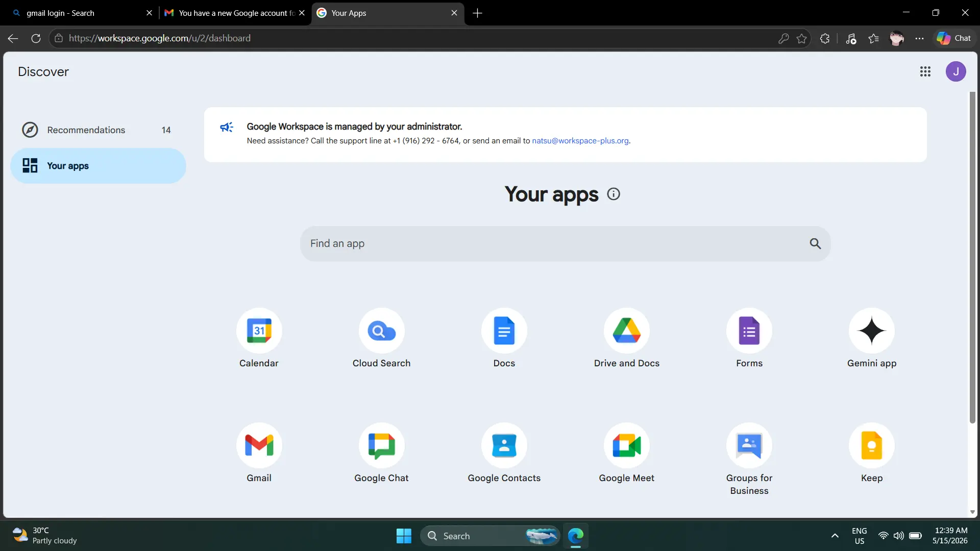Launch Google Chat app
The width and height of the screenshot is (980, 551).
tap(381, 445)
